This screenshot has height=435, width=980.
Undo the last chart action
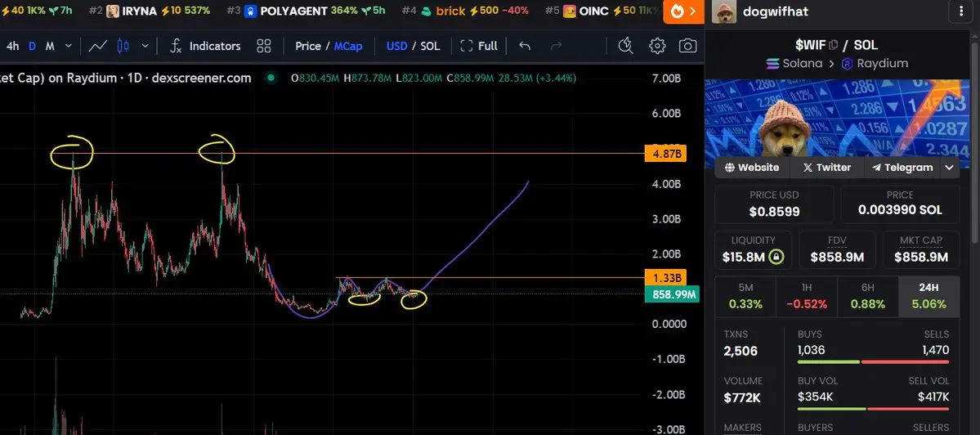point(525,46)
